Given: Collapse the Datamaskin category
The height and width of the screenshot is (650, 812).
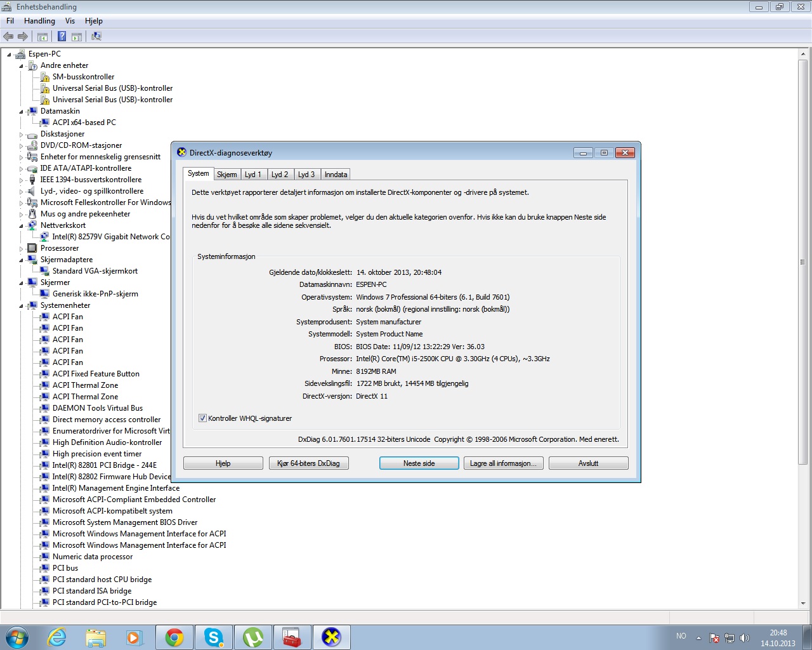Looking at the screenshot, I should (x=21, y=111).
